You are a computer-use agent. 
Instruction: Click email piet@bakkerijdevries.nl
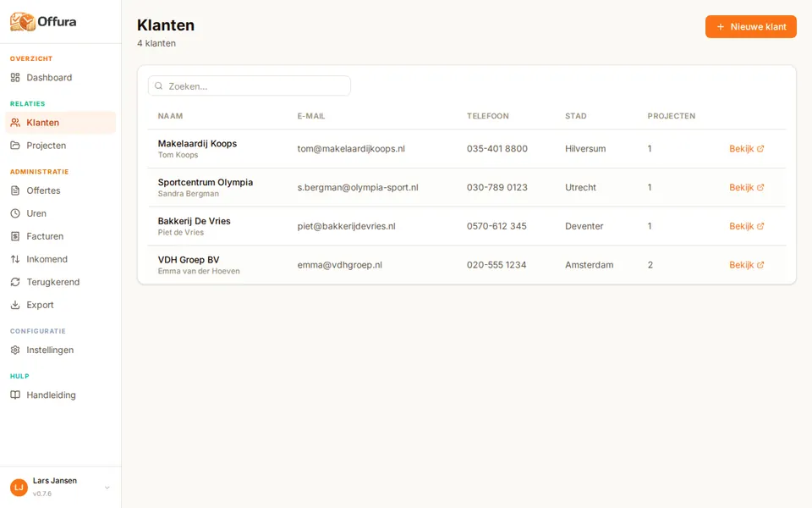point(347,226)
